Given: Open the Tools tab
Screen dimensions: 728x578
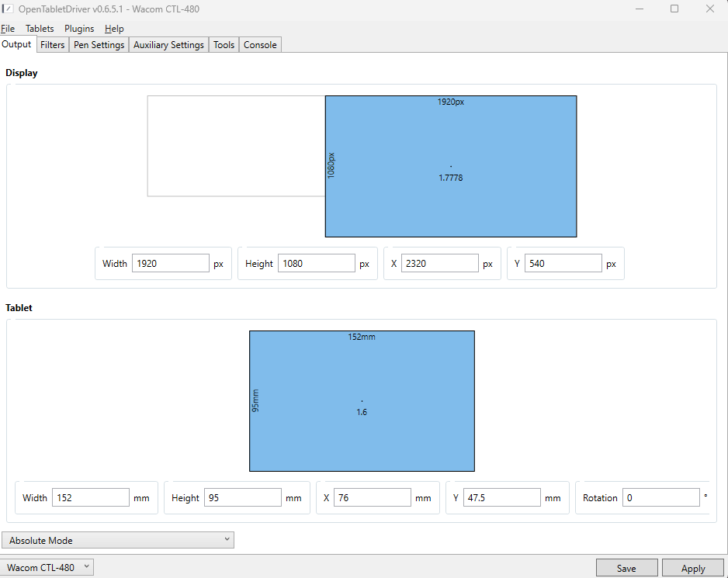Looking at the screenshot, I should (224, 45).
